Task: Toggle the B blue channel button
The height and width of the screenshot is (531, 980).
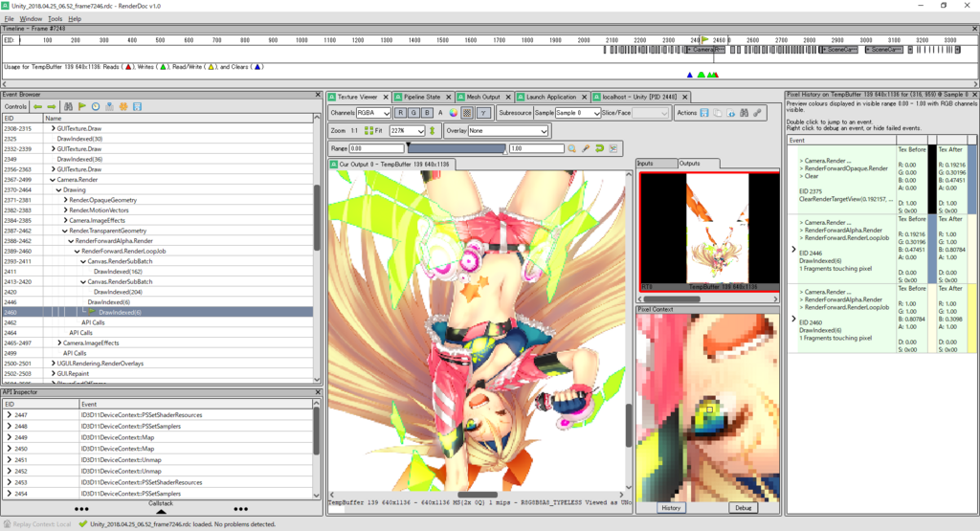Action: (x=427, y=113)
